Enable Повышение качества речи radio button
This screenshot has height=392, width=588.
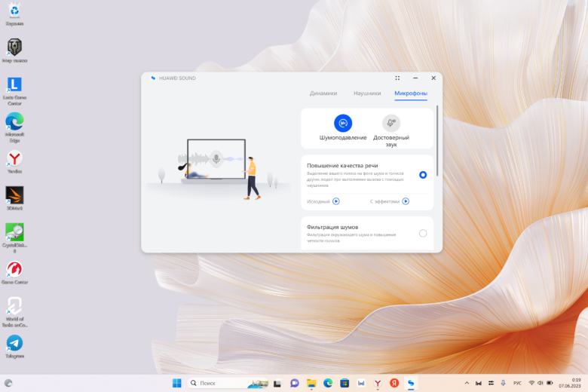coord(423,175)
